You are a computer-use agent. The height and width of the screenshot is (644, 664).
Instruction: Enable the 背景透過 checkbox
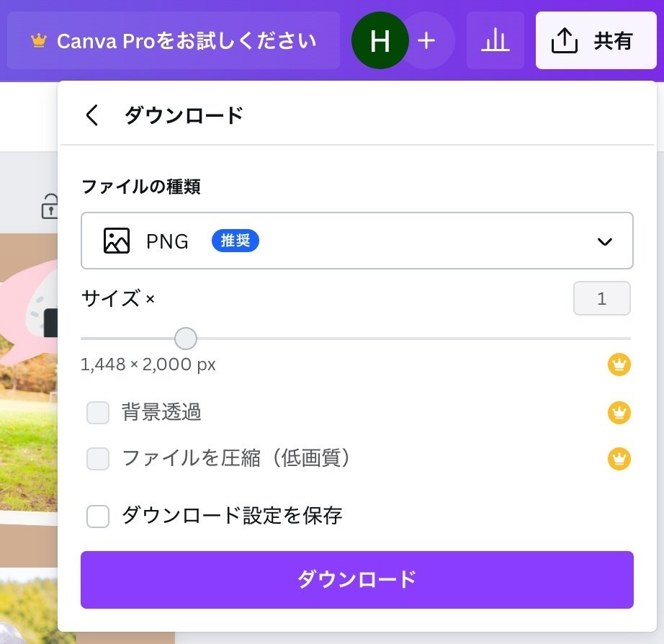click(98, 413)
